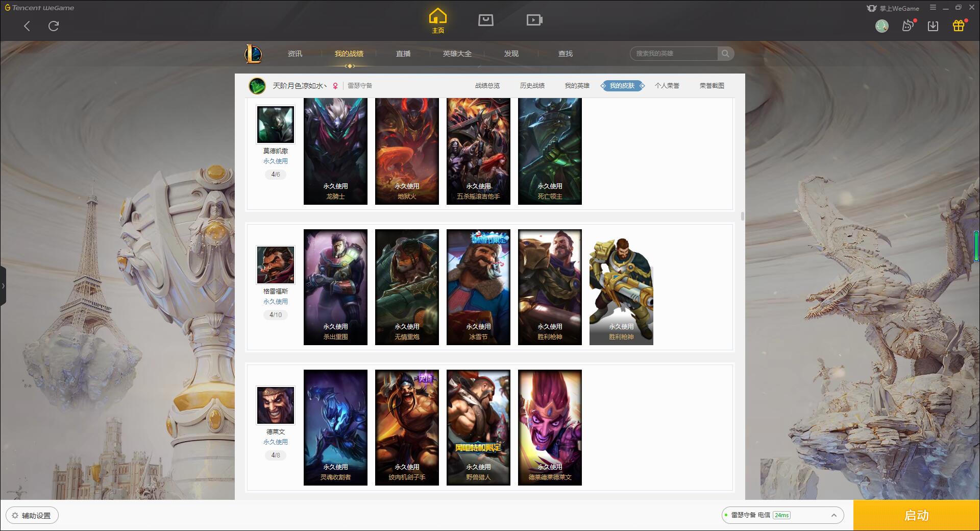Viewport: 980px width, 531px height.
Task: Click the 4/6 skin count badge
Action: tap(276, 175)
